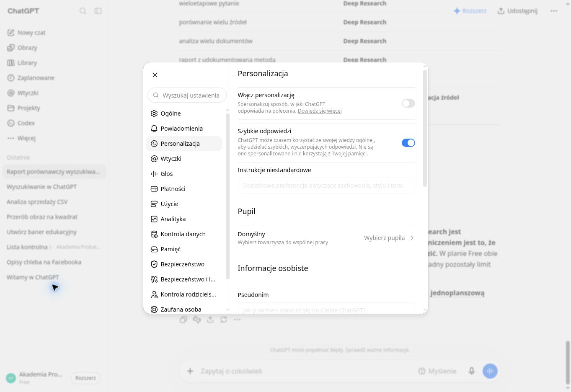Click Udostępnij share button
This screenshot has width=571, height=392.
517,11
